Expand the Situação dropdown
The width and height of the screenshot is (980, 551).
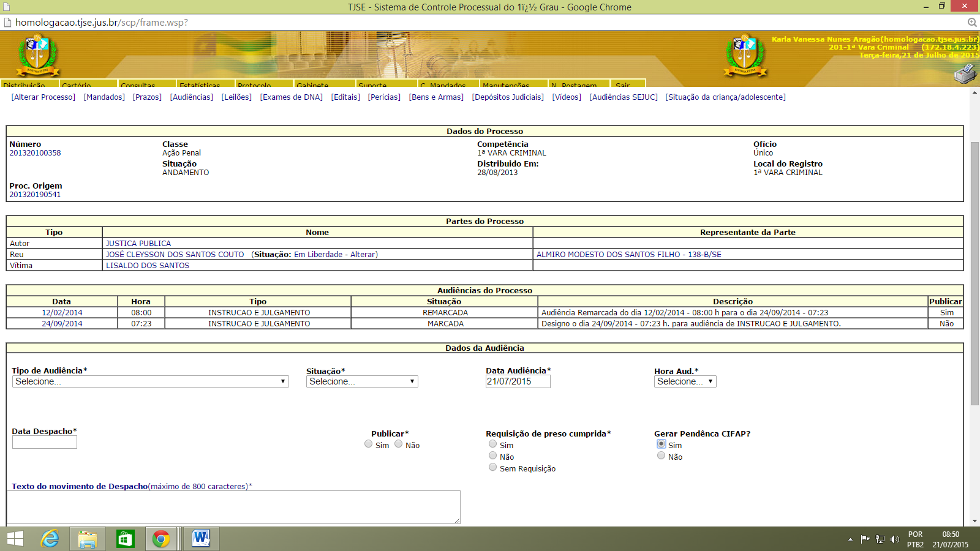pos(362,381)
